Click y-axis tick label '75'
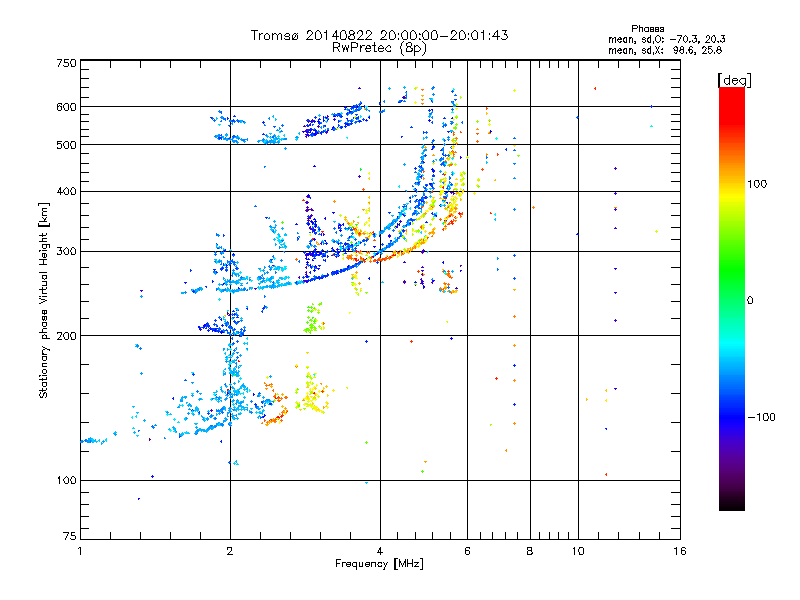Viewport: 800px width, 600px height. click(70, 536)
